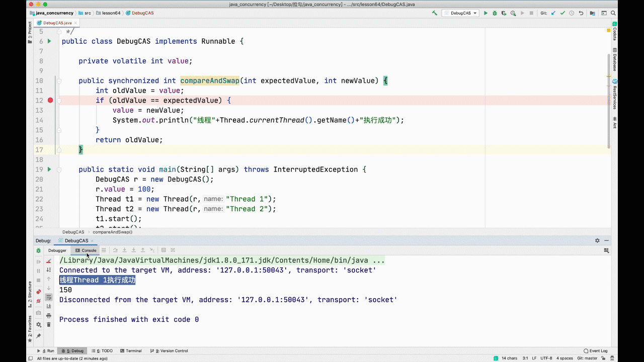Click the editor vertical scrollbar
644x362 pixels.
(x=609, y=101)
